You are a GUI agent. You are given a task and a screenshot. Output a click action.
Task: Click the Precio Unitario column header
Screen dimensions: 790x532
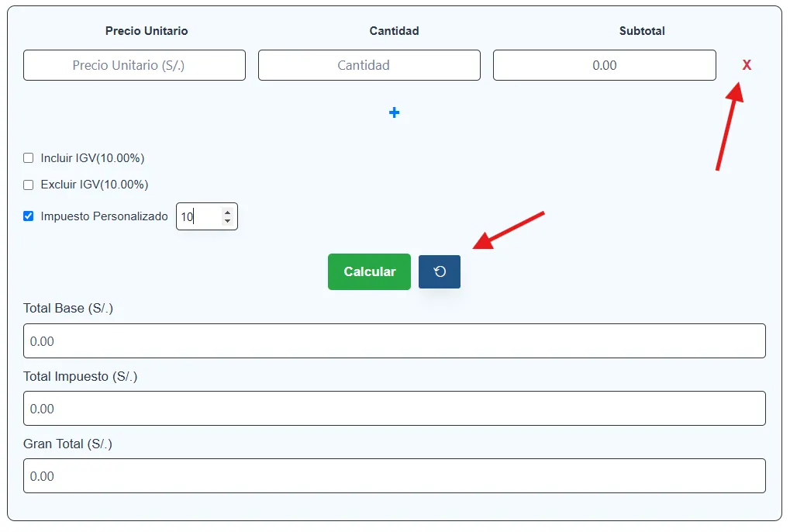pyautogui.click(x=147, y=31)
